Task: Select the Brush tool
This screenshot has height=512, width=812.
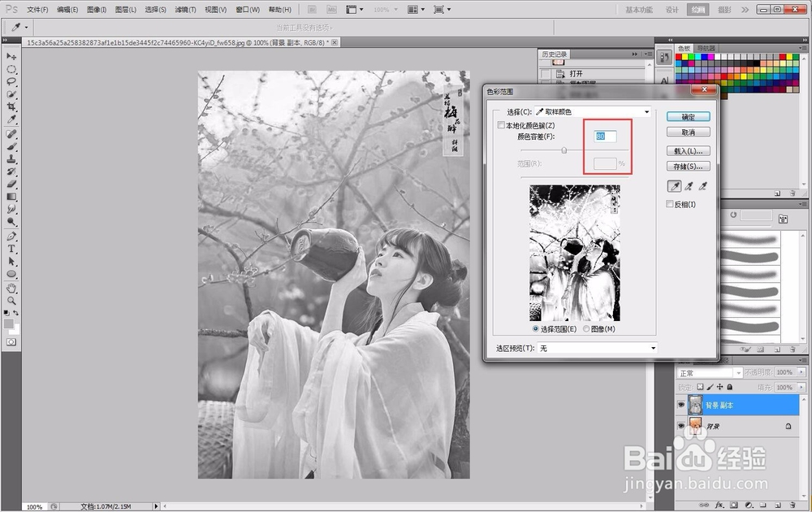Action: point(11,146)
